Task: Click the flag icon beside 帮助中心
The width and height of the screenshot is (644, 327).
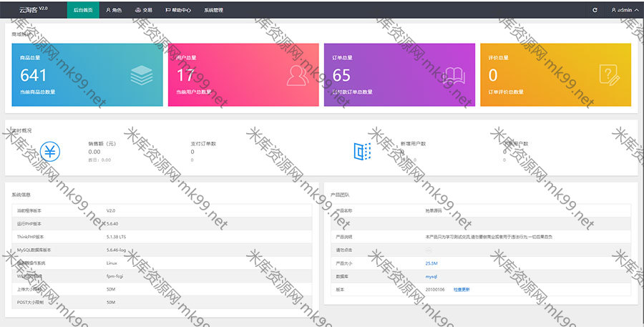Action: 167,10
